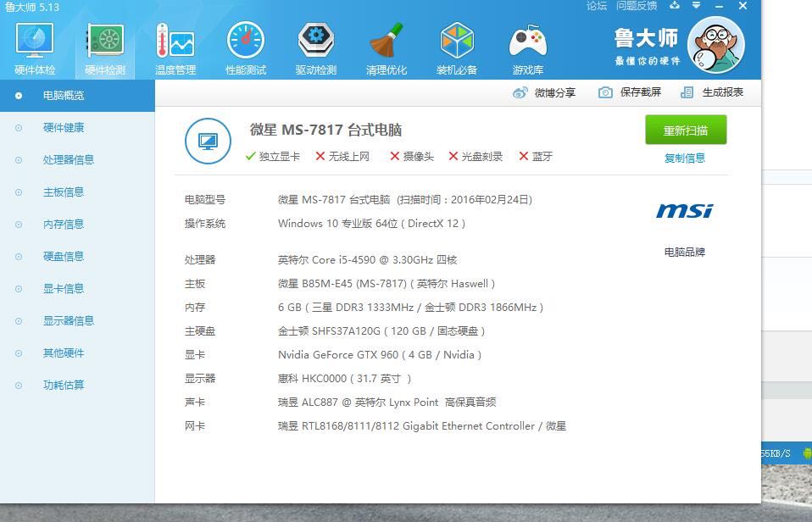Click the 电脑型号 row label

tap(204, 200)
